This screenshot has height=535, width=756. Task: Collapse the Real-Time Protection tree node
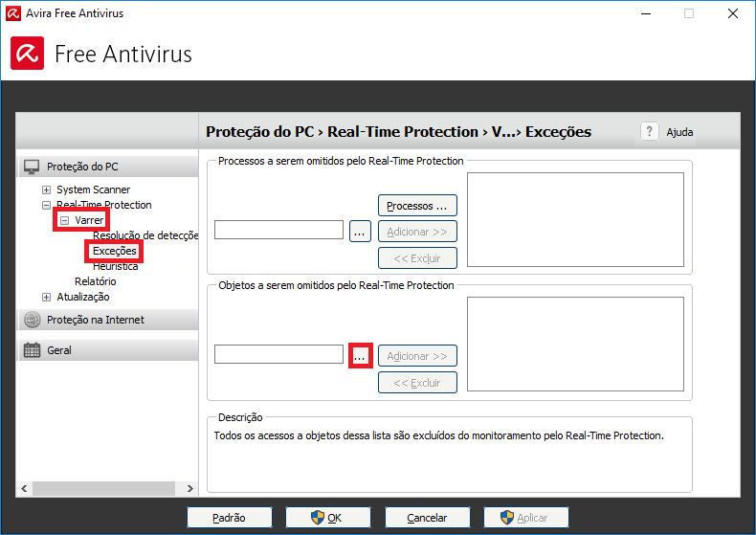tap(46, 205)
